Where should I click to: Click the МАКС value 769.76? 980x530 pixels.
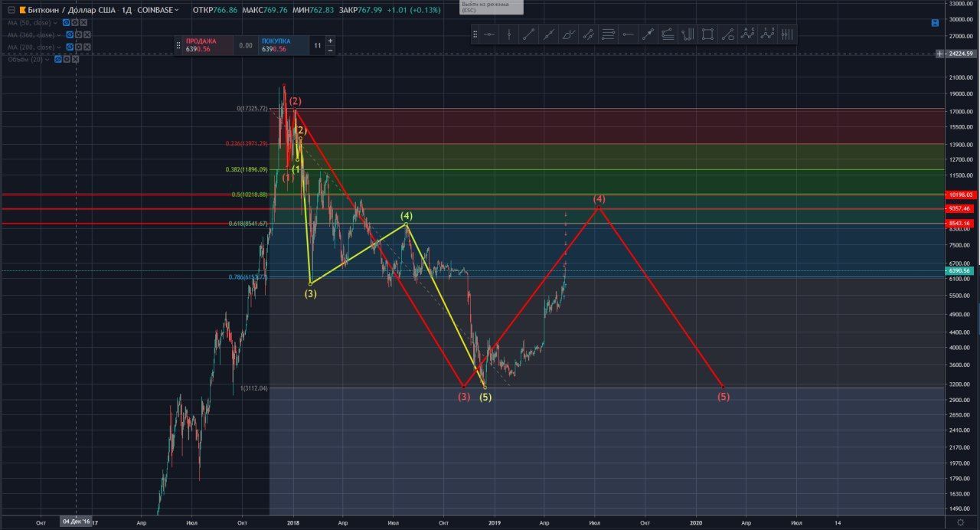tap(274, 10)
